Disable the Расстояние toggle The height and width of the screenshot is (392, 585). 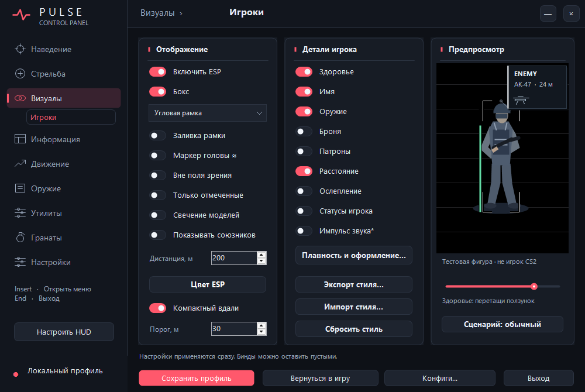304,171
